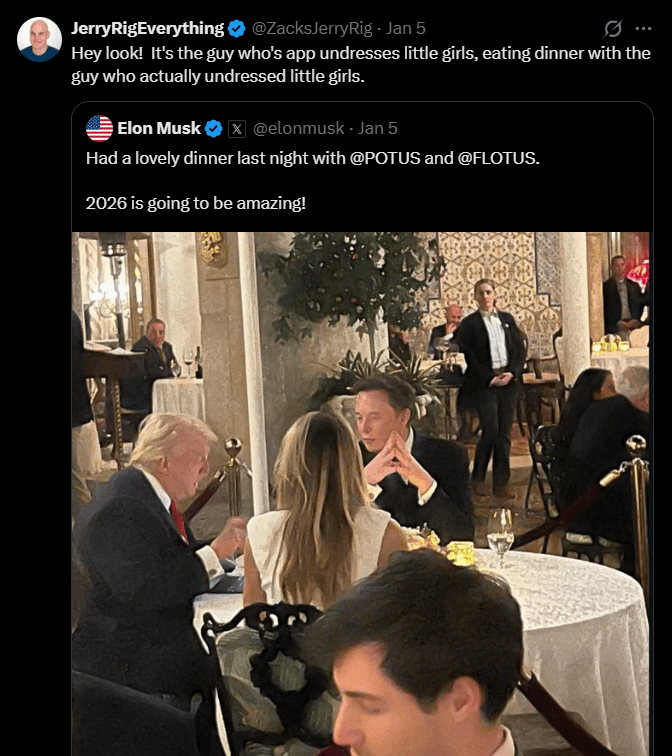
Task: Open the @FLOTUS mention
Action: point(498,158)
